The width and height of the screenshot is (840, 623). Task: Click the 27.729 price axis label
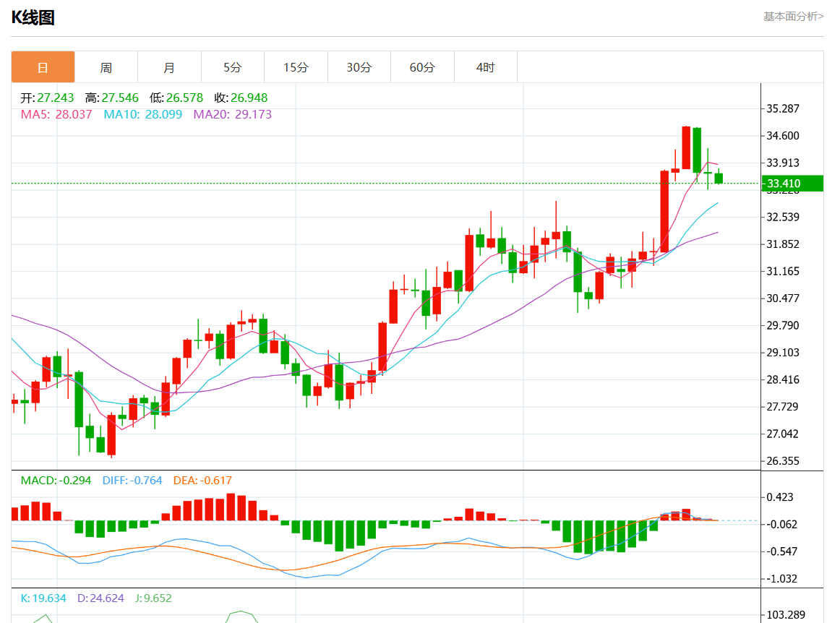tap(783, 407)
